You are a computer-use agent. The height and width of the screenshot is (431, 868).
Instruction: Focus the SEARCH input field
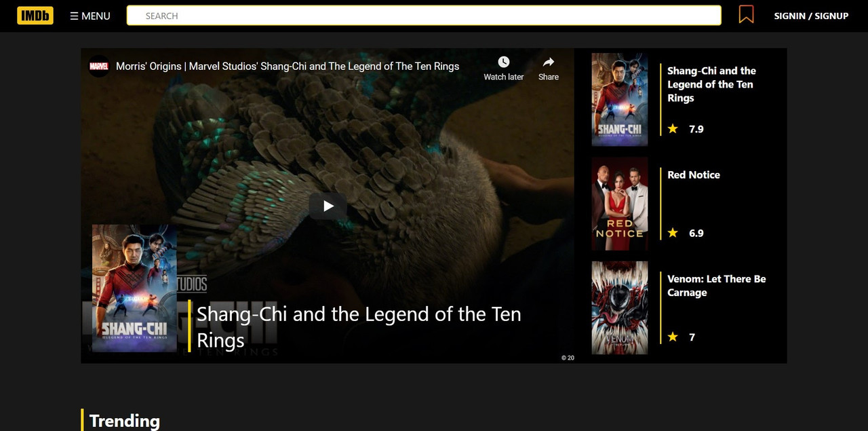pyautogui.click(x=424, y=16)
